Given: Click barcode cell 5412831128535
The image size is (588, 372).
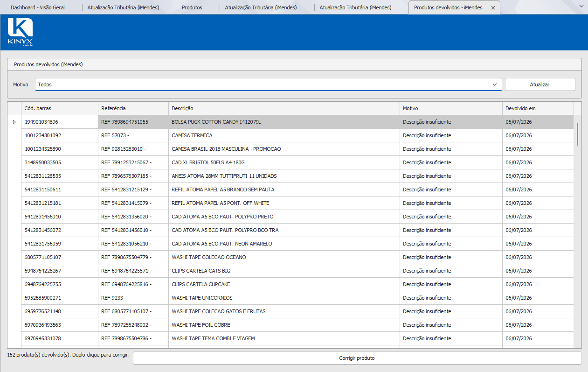Looking at the screenshot, I should click(60, 176).
